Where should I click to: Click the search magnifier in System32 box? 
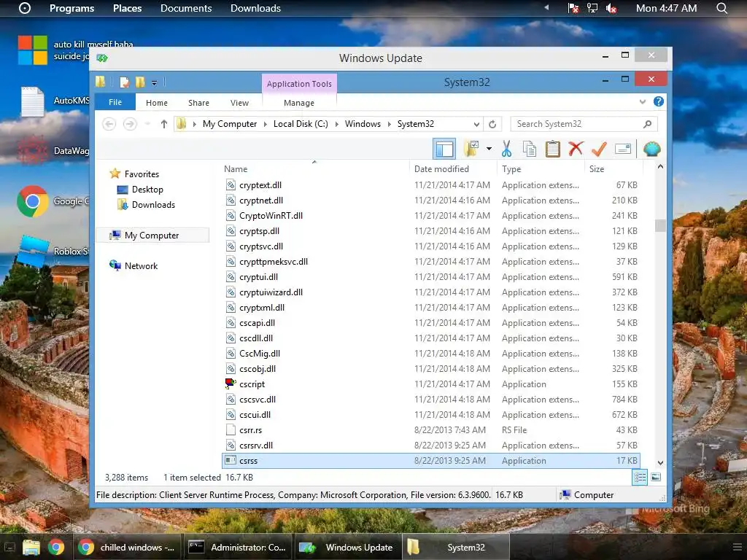tap(647, 124)
